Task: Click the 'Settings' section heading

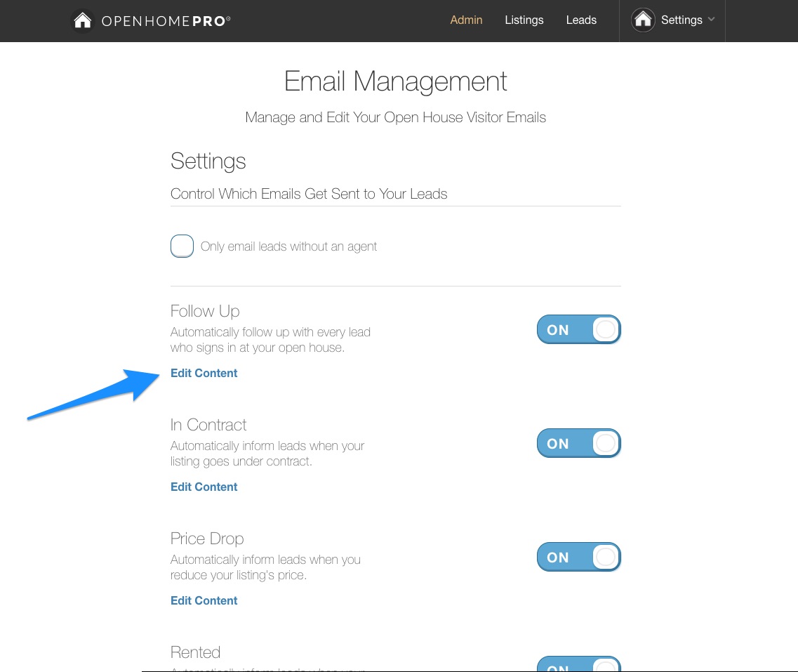Action: [x=208, y=162]
